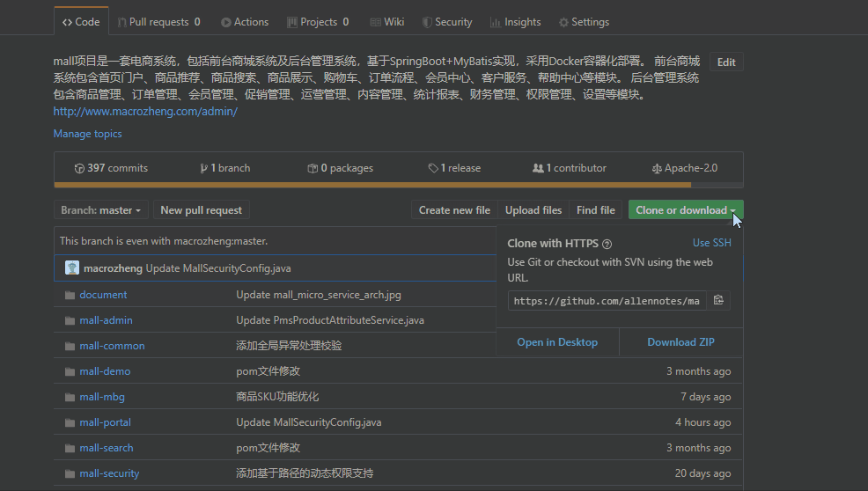The height and width of the screenshot is (491, 868).
Task: Click folder icon next to document
Action: 70,295
